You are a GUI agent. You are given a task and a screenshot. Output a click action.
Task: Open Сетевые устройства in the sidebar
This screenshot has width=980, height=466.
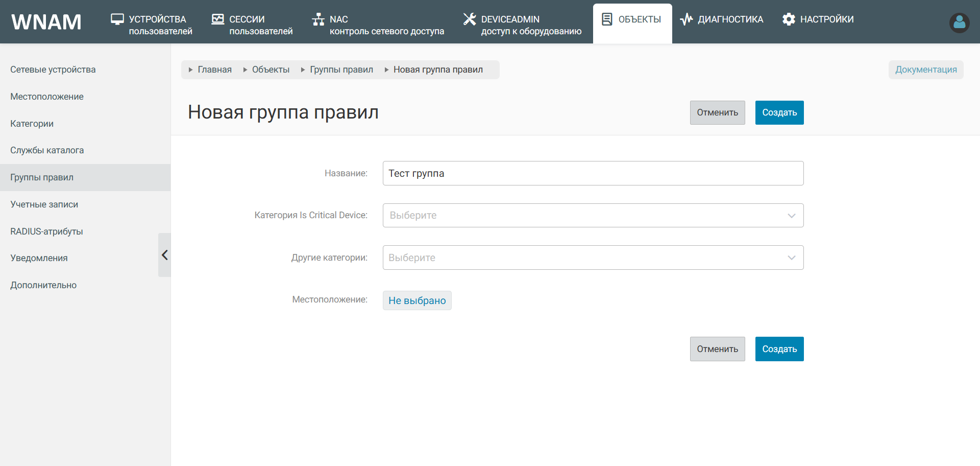[53, 69]
